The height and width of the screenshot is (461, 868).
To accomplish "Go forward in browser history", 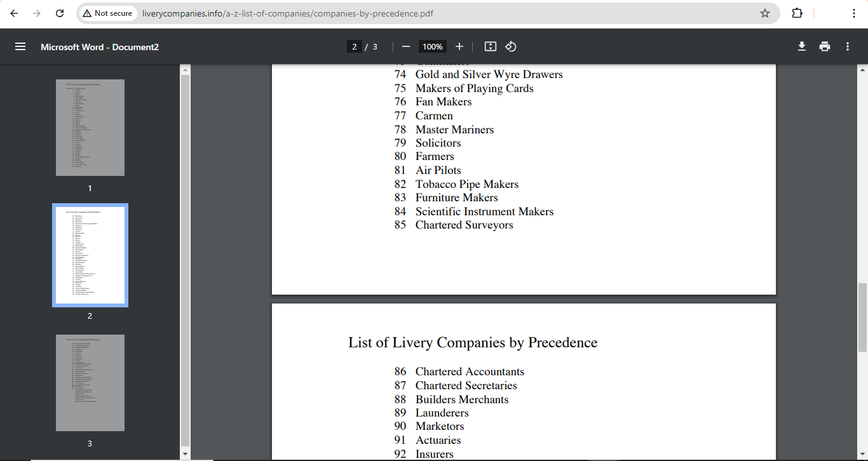I will coord(37,13).
